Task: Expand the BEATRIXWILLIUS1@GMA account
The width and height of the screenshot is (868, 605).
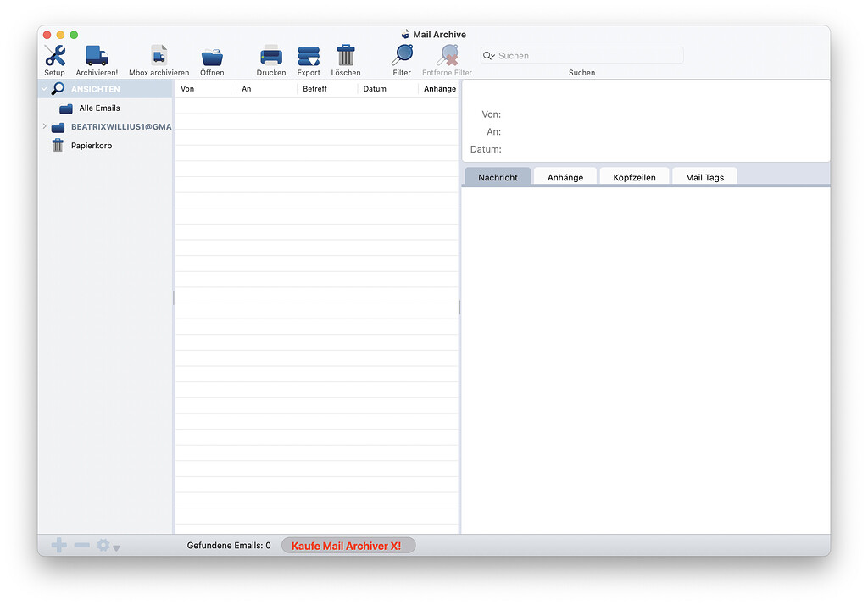Action: [44, 126]
